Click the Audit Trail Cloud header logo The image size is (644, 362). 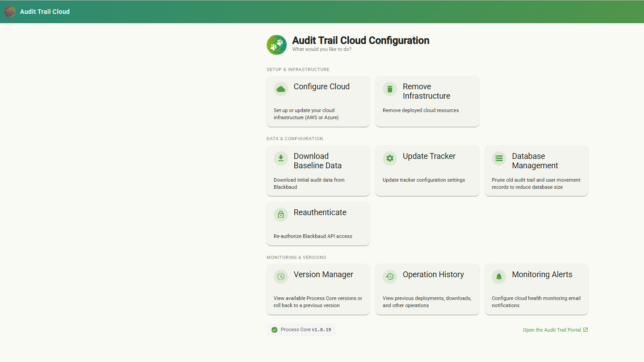pos(10,12)
